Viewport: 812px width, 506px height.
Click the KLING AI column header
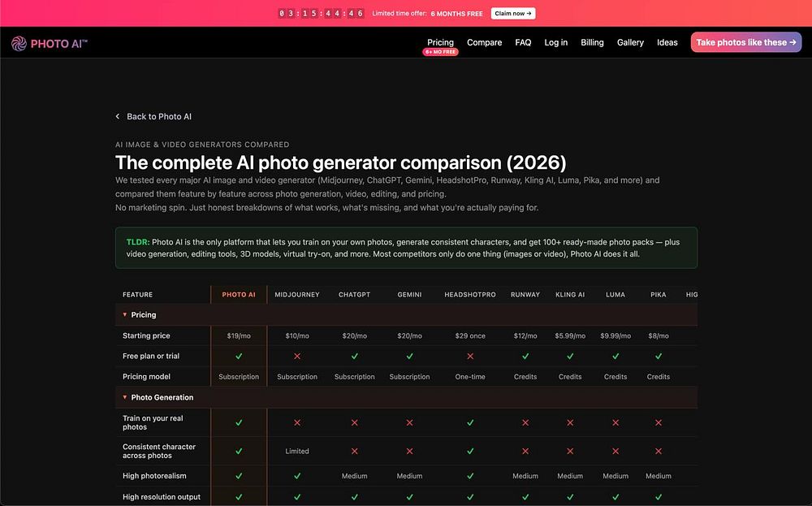click(x=570, y=295)
